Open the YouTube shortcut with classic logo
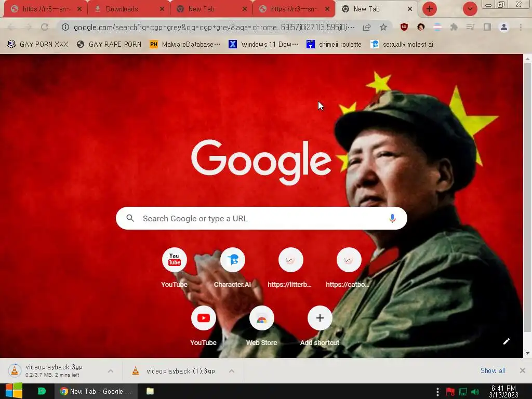 175,260
